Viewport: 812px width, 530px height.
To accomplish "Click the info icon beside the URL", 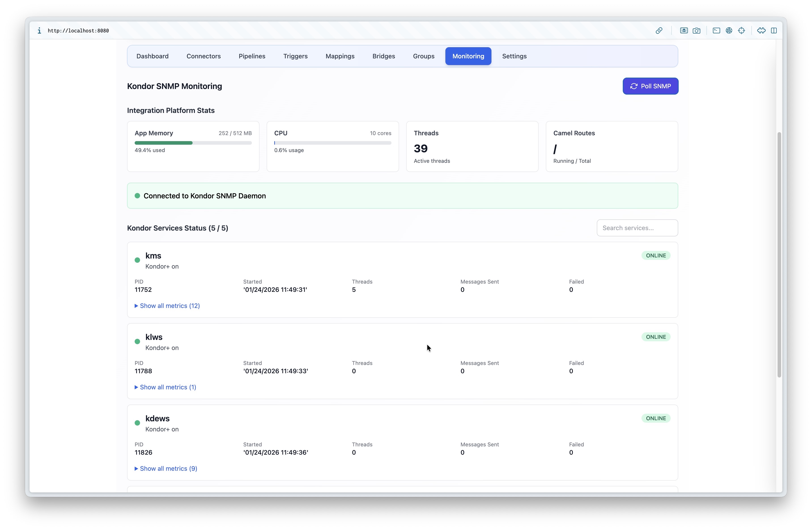I will pos(39,30).
